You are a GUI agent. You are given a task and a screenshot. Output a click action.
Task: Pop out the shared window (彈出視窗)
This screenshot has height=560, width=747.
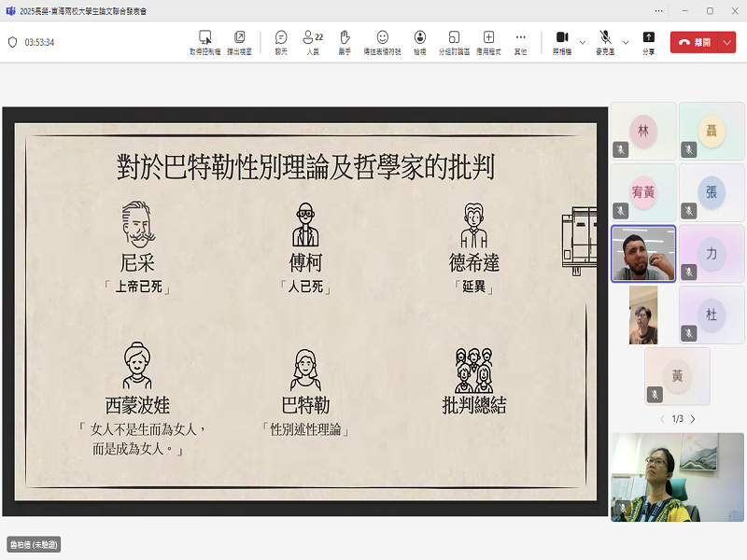tap(240, 37)
